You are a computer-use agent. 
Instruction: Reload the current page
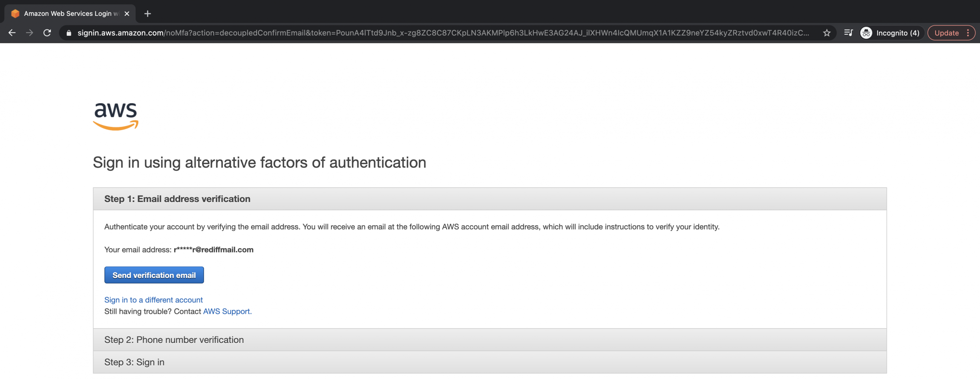[47, 33]
